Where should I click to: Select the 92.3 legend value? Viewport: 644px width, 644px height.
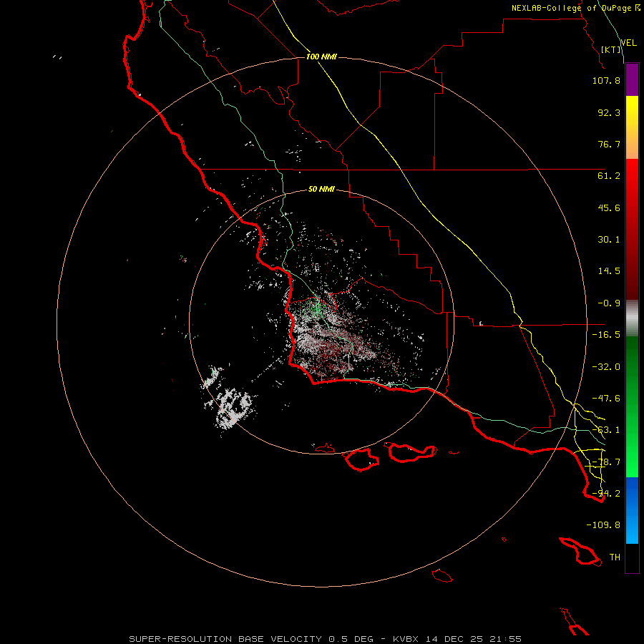[x=609, y=112]
